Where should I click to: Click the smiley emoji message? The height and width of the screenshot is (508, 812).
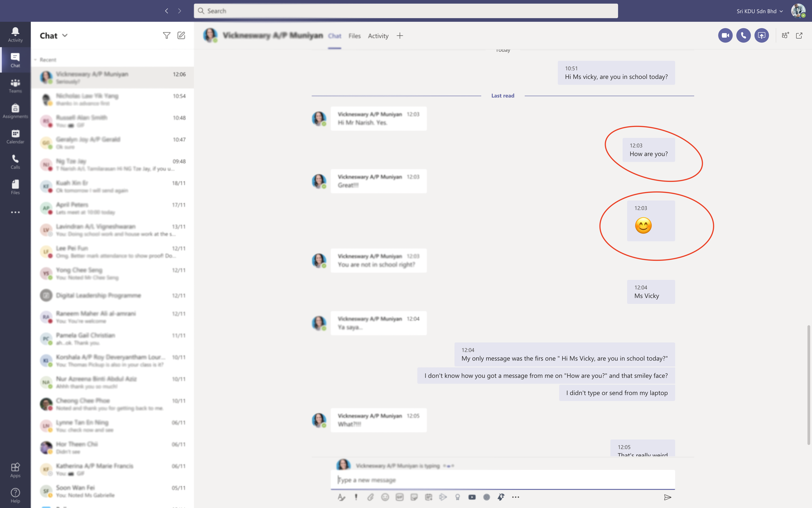(x=651, y=221)
